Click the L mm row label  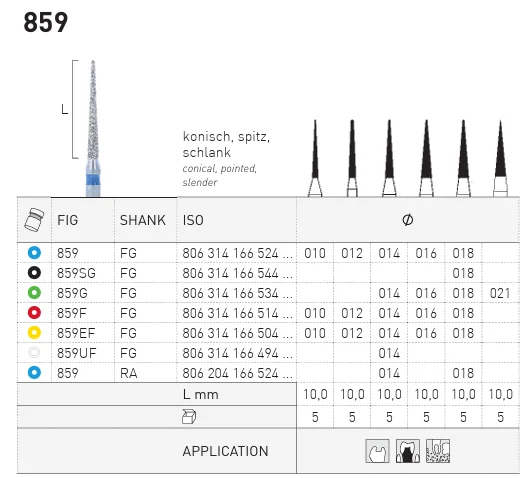(201, 394)
